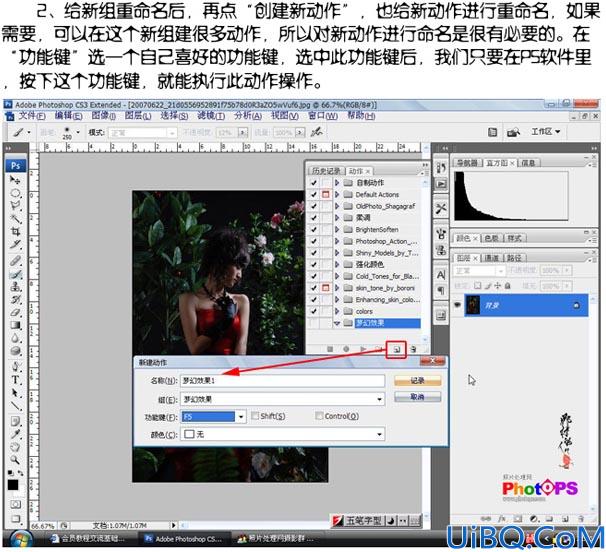Expand the 强化颜色 action set
This screenshot has width=606, height=552.
[337, 264]
